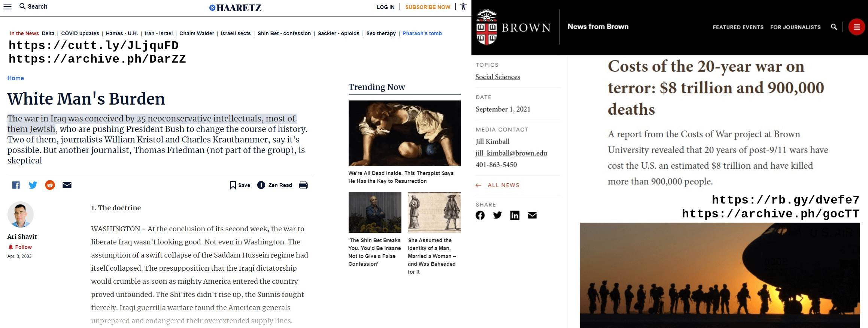This screenshot has width=868, height=328.
Task: Share Haaretz article on Reddit
Action: point(50,185)
